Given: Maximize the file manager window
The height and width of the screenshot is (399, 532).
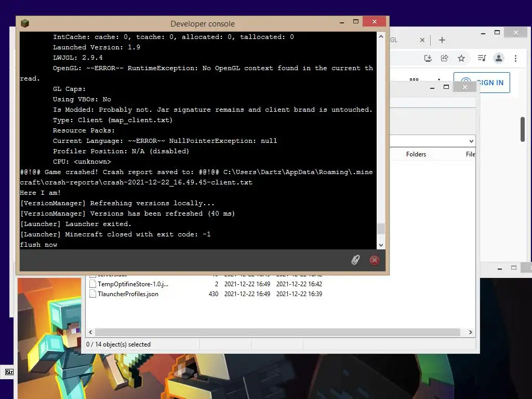Looking at the screenshot, I should [x=446, y=87].
